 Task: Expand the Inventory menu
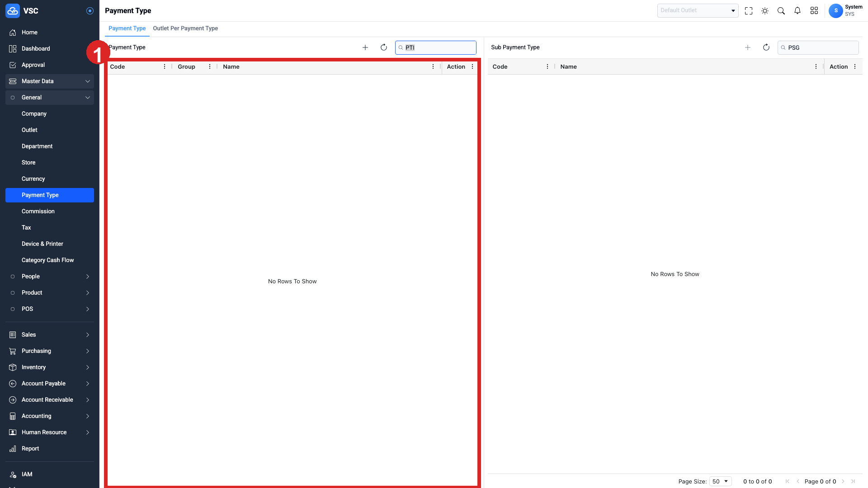50,367
